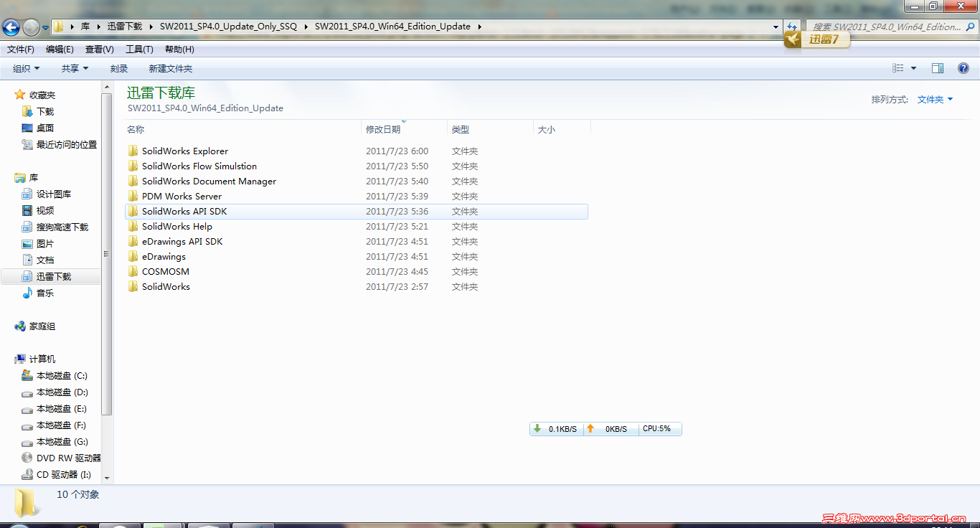Image resolution: width=980 pixels, height=528 pixels.
Task: Open address bar history dropdown arrow
Action: pos(776,27)
